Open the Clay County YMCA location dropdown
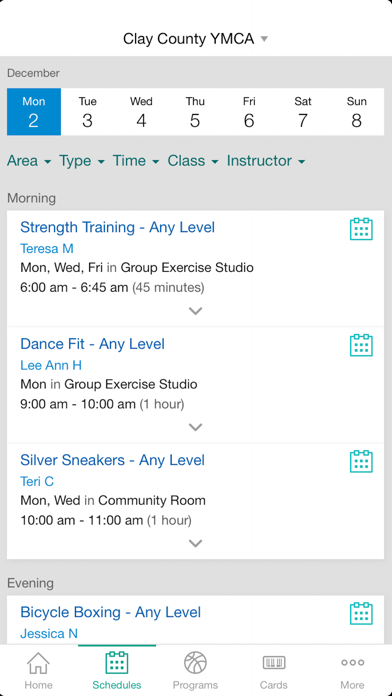The image size is (392, 696). coord(195,39)
